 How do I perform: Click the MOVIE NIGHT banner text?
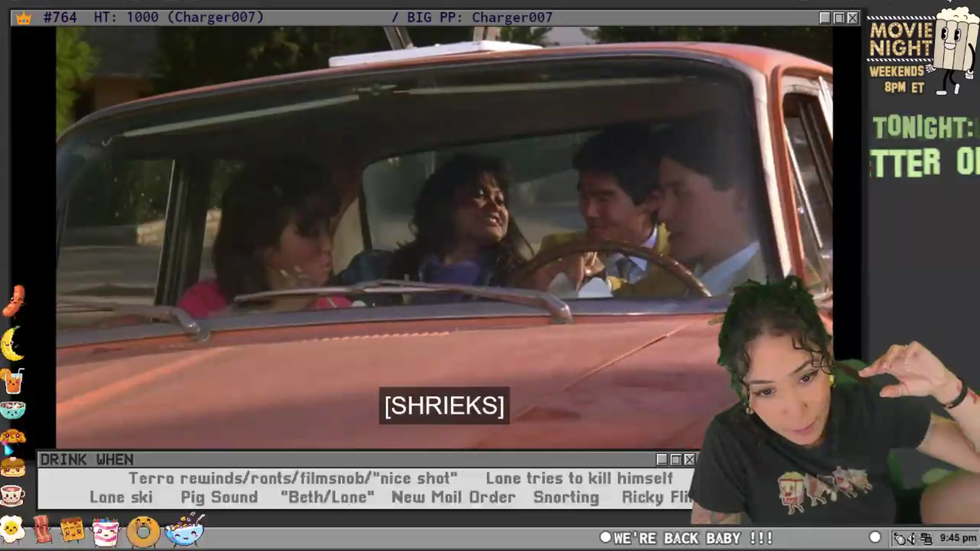click(901, 39)
